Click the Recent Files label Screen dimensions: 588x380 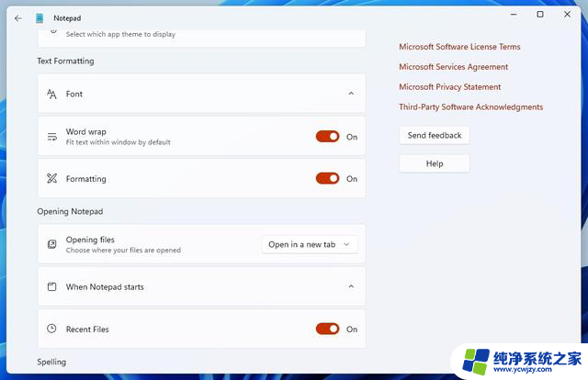[x=87, y=329]
